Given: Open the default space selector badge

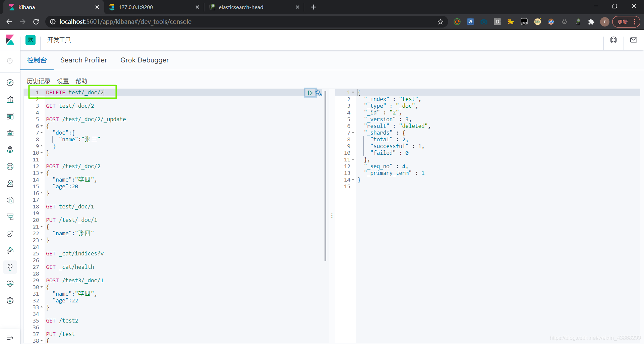Looking at the screenshot, I should coord(31,40).
